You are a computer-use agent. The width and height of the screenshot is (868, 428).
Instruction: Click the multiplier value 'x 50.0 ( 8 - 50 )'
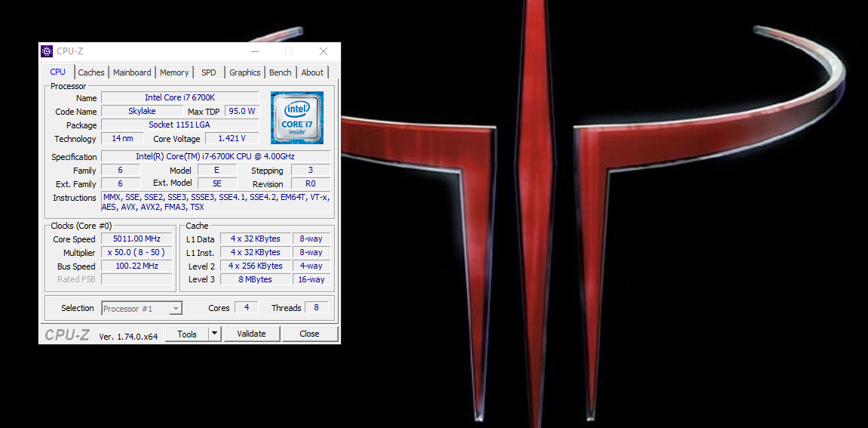point(136,252)
